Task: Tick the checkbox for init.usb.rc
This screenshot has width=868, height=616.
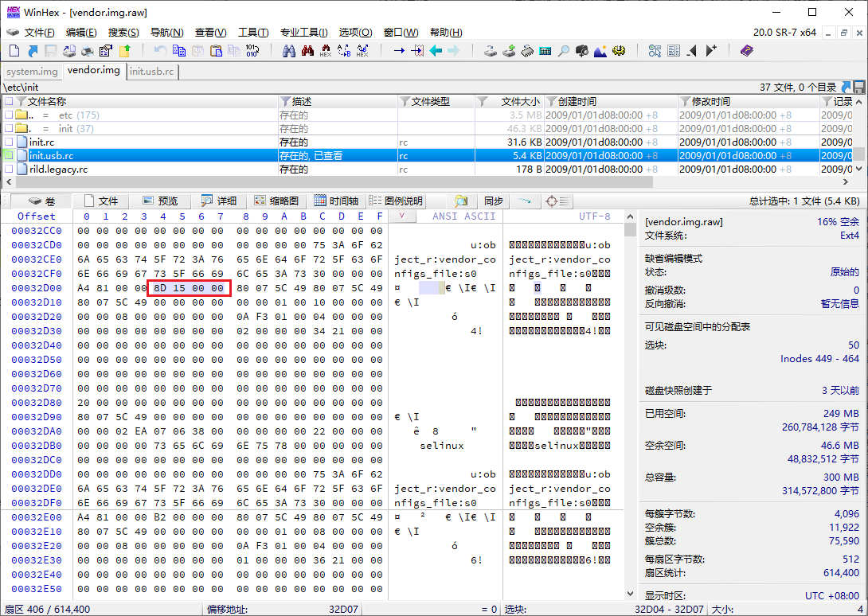Action: 8,155
